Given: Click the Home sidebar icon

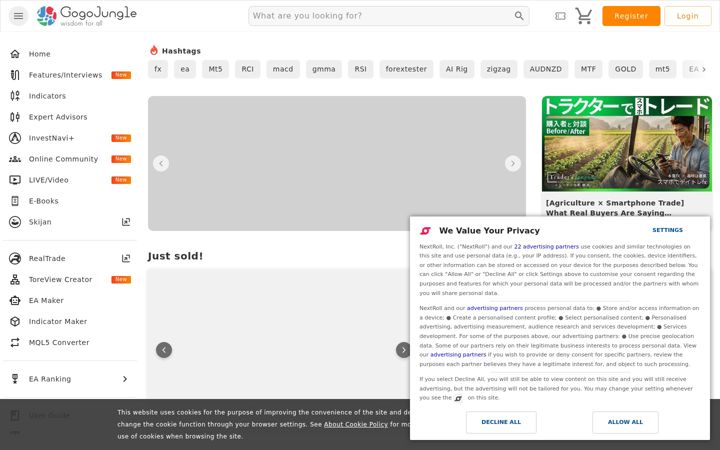Looking at the screenshot, I should [15, 54].
